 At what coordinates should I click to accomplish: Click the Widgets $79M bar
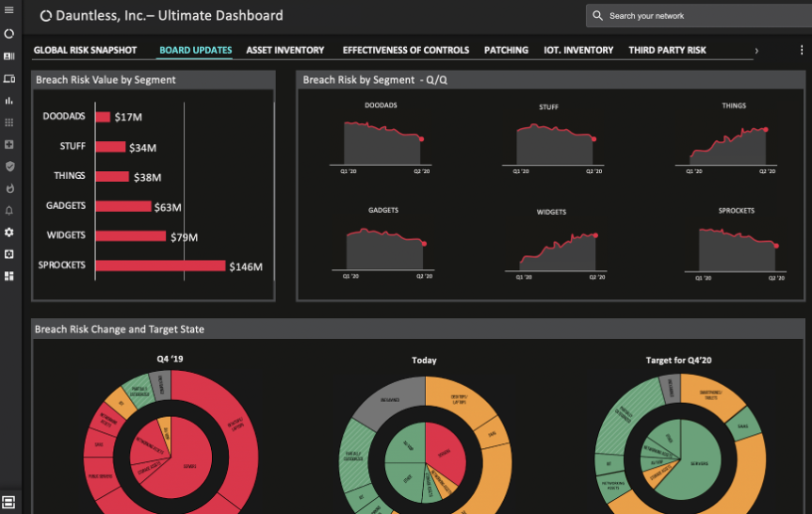click(131, 236)
